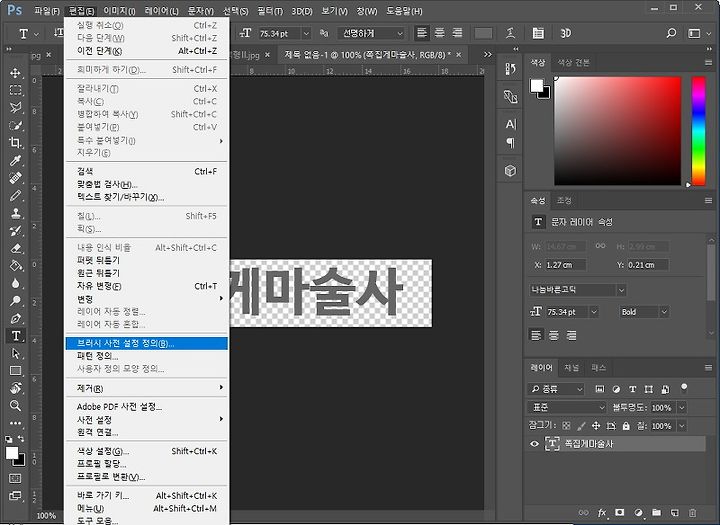Add a layer mask icon
The height and width of the screenshot is (525, 720).
[620, 513]
